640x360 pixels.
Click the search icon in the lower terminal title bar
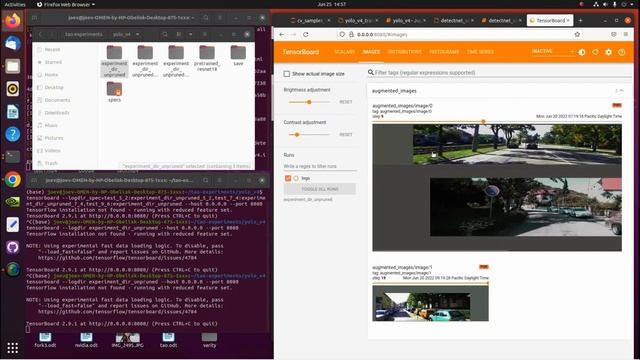coord(206,180)
